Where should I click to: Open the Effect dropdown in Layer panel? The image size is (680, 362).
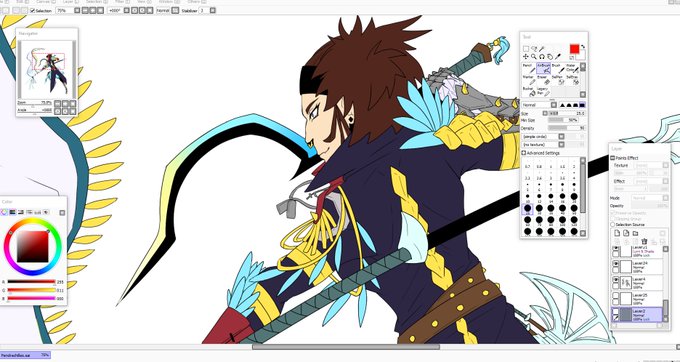(x=665, y=181)
